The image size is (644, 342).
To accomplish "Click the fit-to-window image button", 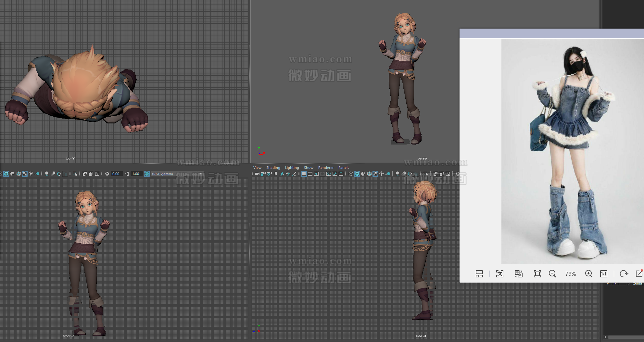I will [537, 274].
